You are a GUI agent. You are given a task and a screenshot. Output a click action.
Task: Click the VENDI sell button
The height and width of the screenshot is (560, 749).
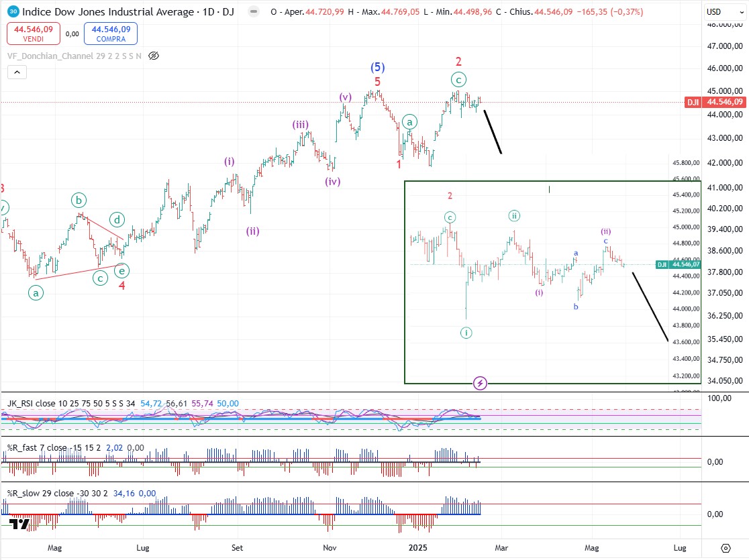34,34
